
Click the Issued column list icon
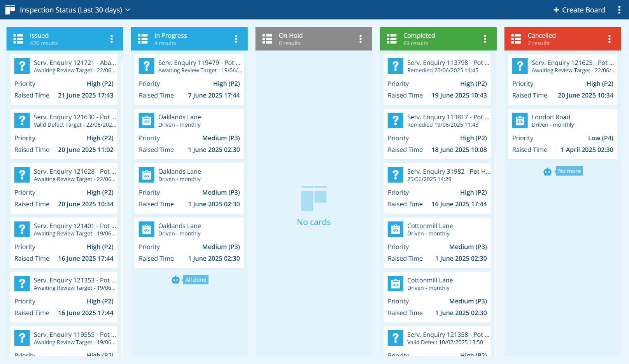coord(18,39)
